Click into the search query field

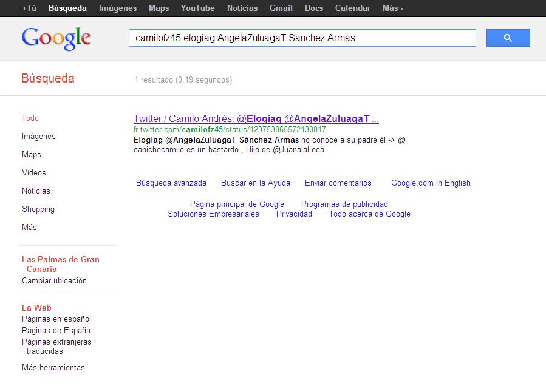click(x=302, y=38)
